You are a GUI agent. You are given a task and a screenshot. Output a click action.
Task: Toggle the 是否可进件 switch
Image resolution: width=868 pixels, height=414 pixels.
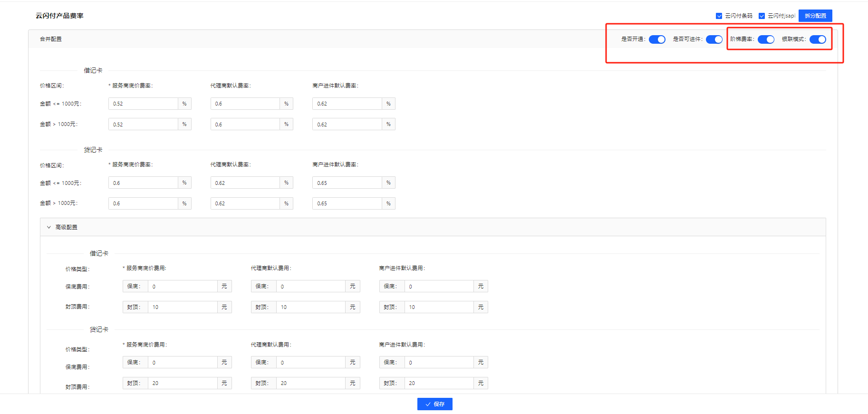[714, 39]
